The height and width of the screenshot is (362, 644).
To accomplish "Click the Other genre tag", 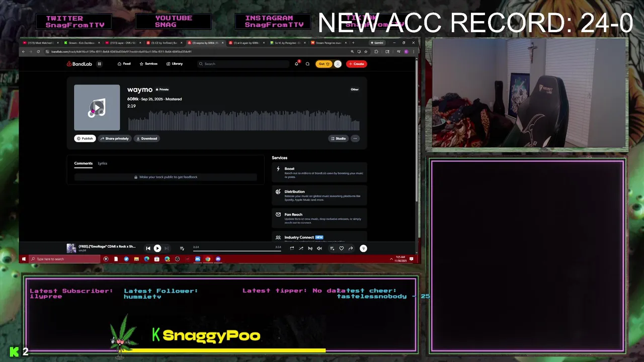I will tap(355, 89).
